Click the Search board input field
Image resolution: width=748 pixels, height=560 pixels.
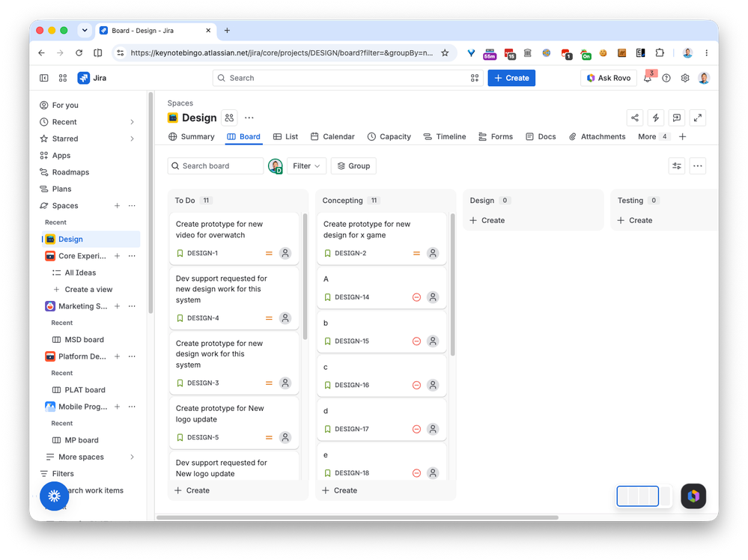tap(216, 166)
